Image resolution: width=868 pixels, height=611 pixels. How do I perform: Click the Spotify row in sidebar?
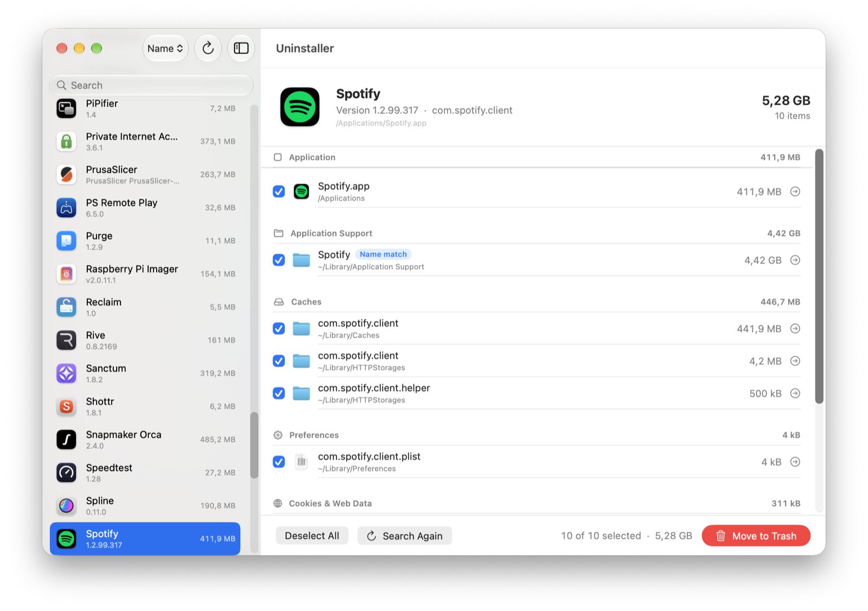tap(145, 538)
